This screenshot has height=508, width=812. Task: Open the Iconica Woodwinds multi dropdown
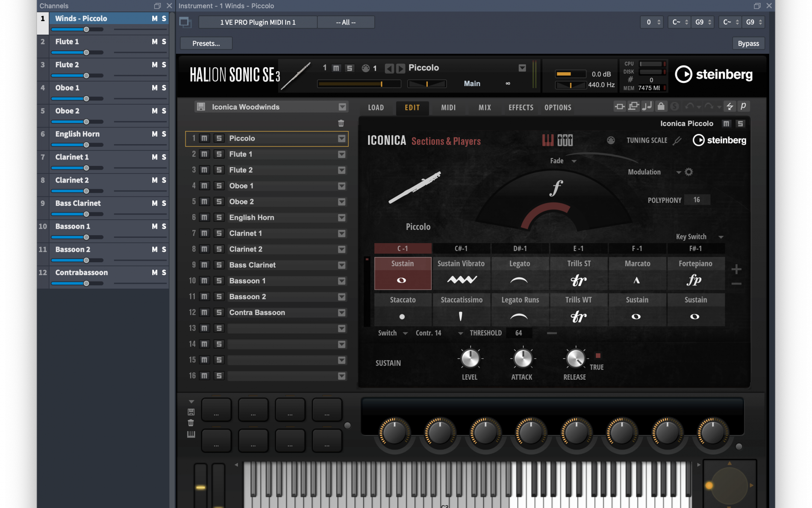[x=342, y=107]
